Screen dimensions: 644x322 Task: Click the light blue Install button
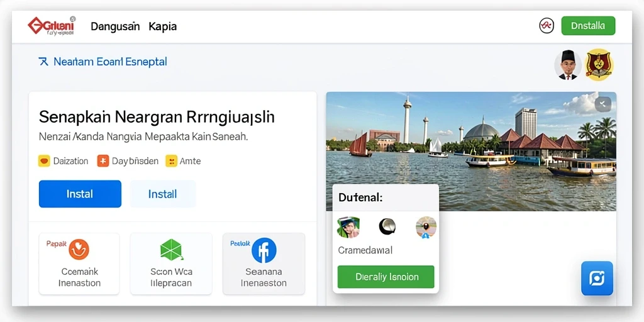pyautogui.click(x=163, y=194)
